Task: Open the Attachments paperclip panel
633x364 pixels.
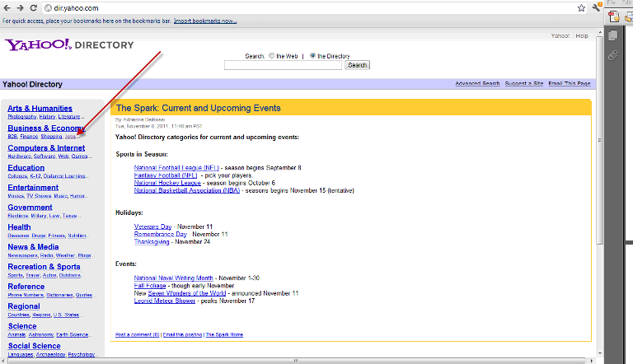Action: (x=612, y=55)
